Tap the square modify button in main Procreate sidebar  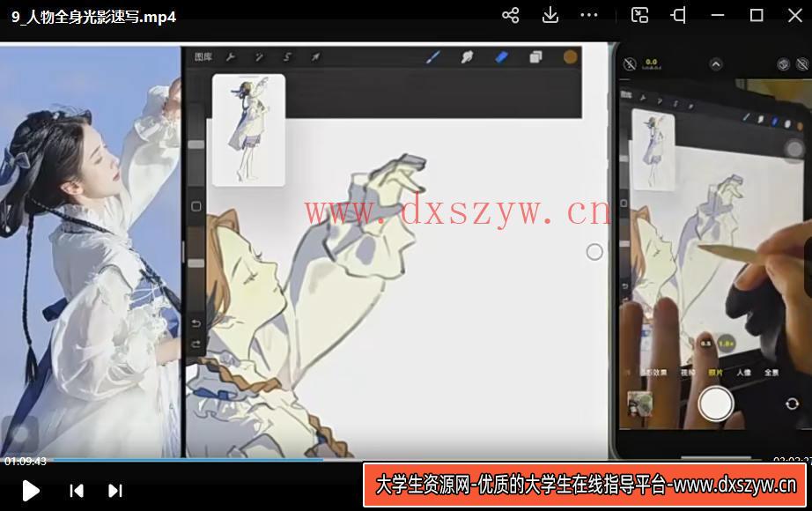[x=196, y=206]
